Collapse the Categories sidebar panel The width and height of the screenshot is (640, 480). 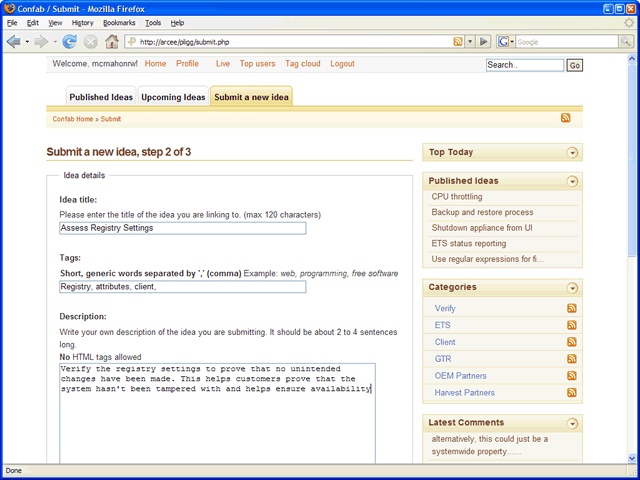tap(572, 288)
